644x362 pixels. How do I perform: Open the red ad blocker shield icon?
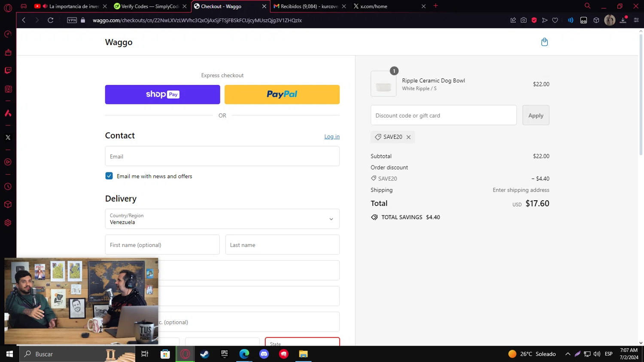(x=534, y=20)
